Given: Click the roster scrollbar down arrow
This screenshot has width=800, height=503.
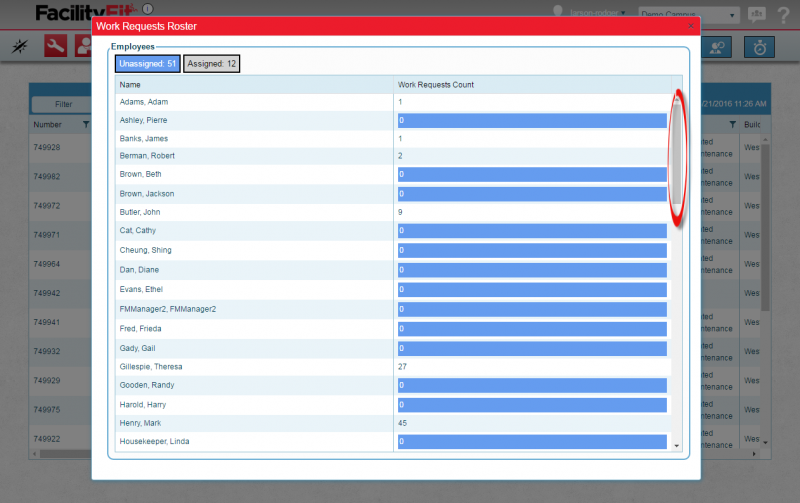Looking at the screenshot, I should pos(677,446).
